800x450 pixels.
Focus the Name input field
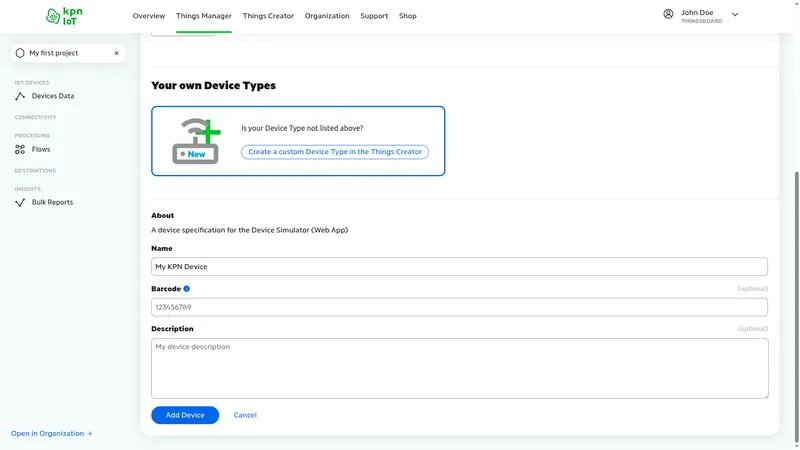tap(459, 267)
